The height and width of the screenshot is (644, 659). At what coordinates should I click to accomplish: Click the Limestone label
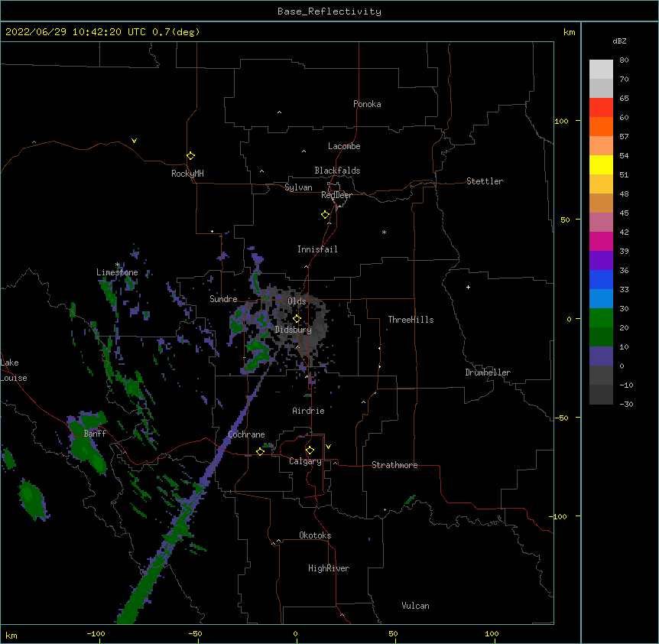[x=117, y=272]
